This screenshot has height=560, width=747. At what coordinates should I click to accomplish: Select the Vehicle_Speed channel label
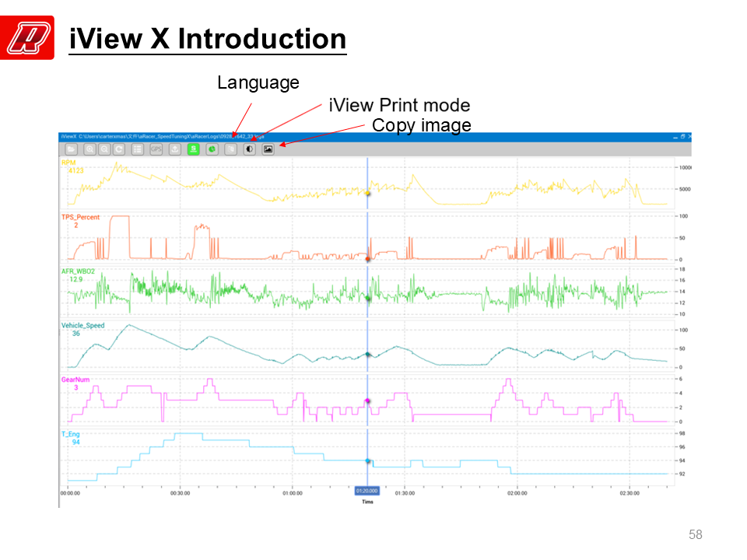click(83, 326)
